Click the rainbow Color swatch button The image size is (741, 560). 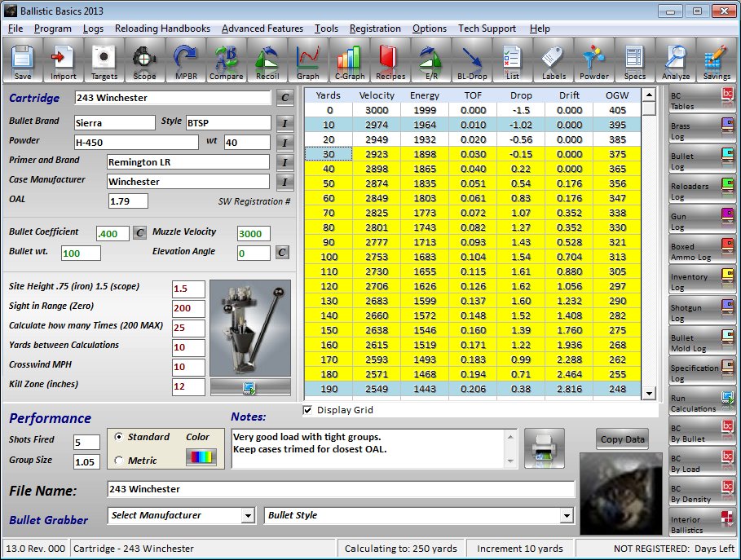pyautogui.click(x=201, y=456)
